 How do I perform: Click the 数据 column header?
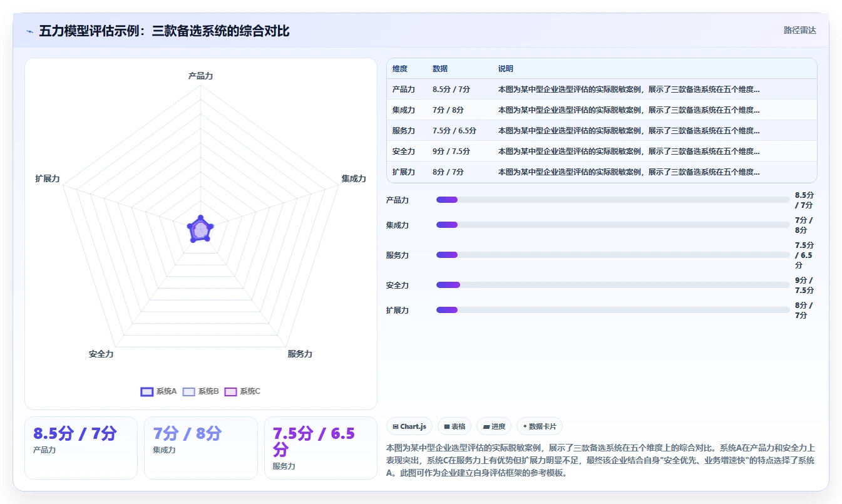[x=440, y=69]
